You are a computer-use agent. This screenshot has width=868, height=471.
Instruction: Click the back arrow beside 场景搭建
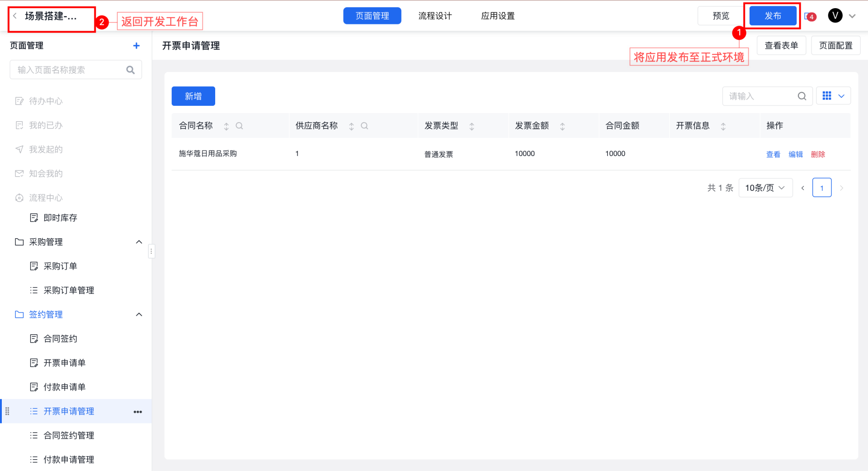pos(15,16)
